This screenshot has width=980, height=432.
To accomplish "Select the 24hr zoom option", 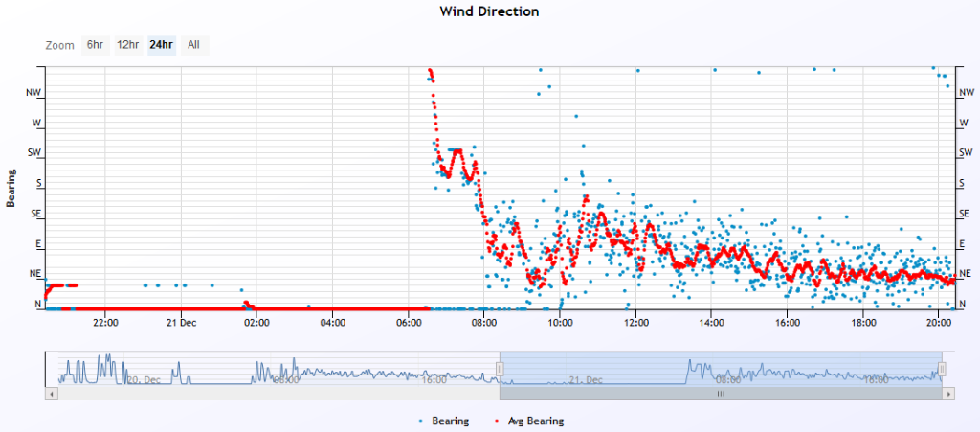I will tap(161, 45).
